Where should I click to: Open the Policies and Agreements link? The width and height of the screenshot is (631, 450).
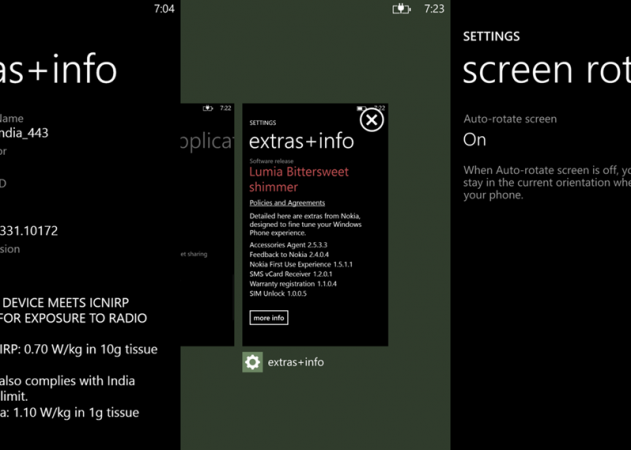point(287,203)
